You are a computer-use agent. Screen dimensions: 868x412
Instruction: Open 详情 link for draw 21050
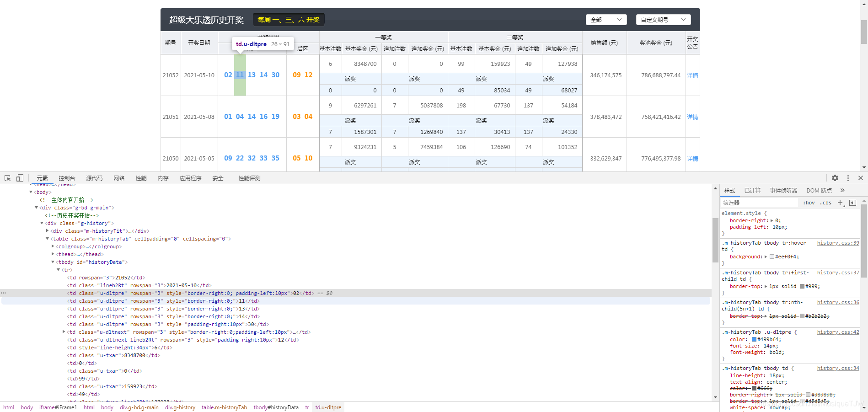click(692, 159)
